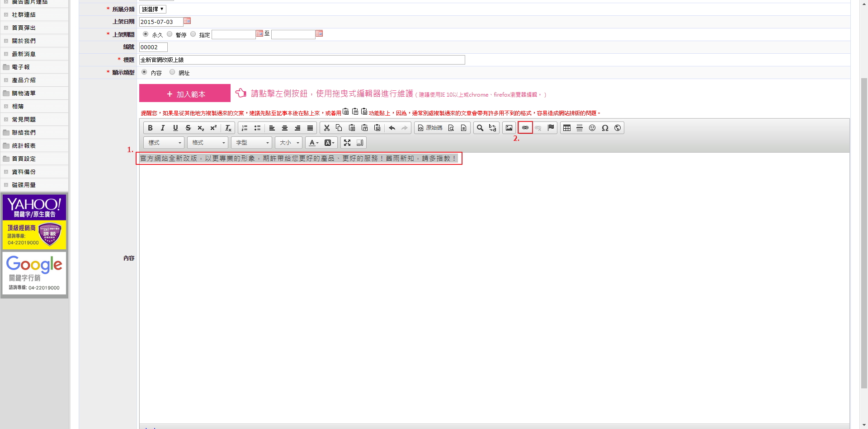
Task: Insert a smiley emoticon
Action: [x=592, y=128]
